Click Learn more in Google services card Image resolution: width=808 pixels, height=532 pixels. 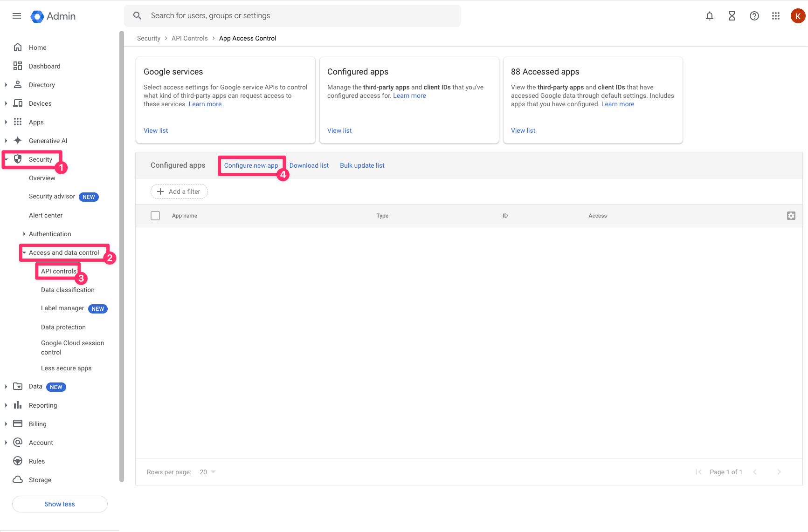[x=205, y=104]
